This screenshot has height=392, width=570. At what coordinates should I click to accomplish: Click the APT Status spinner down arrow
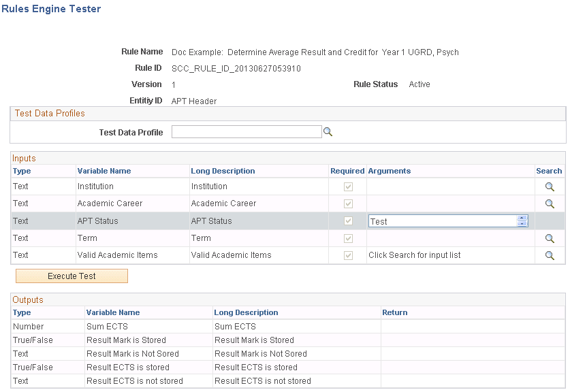pyautogui.click(x=523, y=224)
